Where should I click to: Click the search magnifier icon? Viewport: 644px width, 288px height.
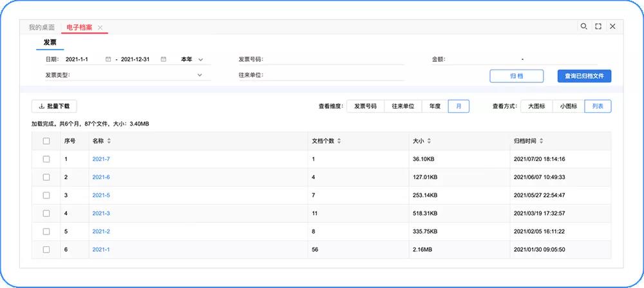click(583, 26)
